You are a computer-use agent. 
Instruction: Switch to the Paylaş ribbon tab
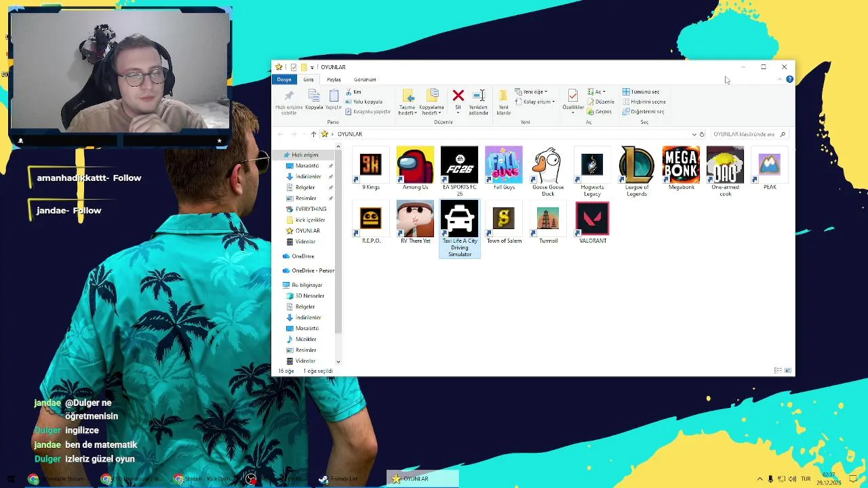point(334,79)
